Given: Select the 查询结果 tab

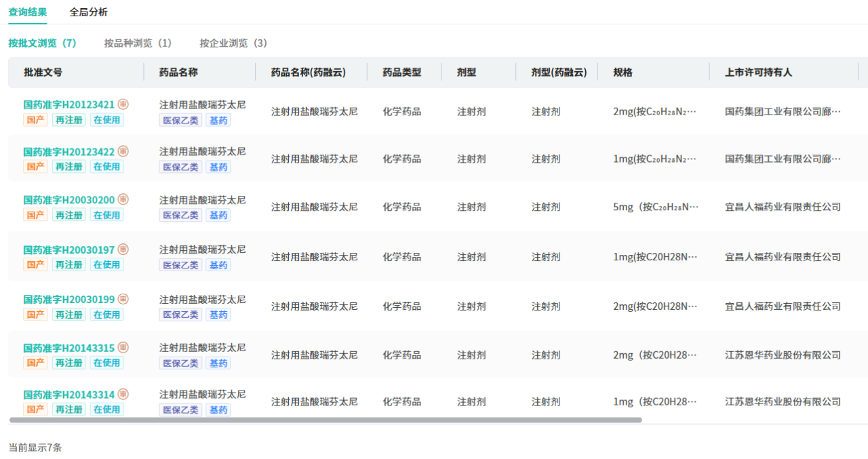Looking at the screenshot, I should point(28,12).
